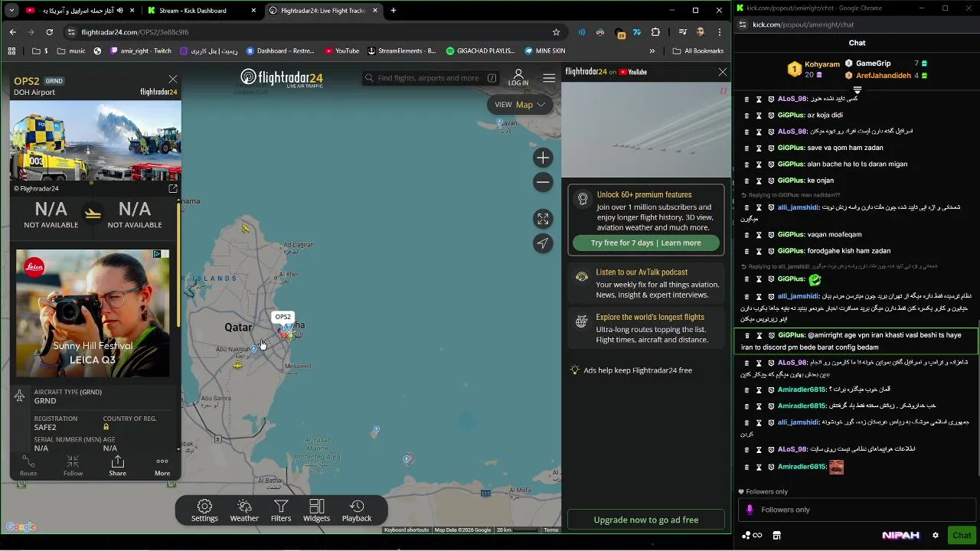Open Chrome tab search dropdown

[x=11, y=11]
